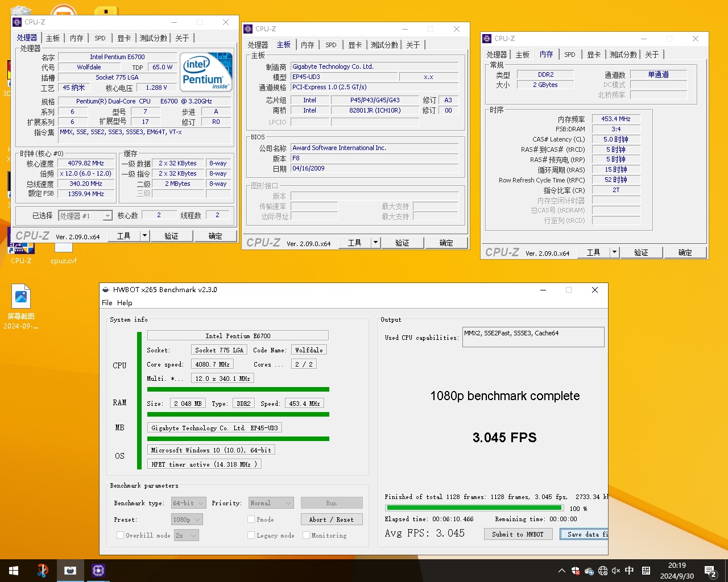Click the Submit to HWBOT button

pos(518,534)
